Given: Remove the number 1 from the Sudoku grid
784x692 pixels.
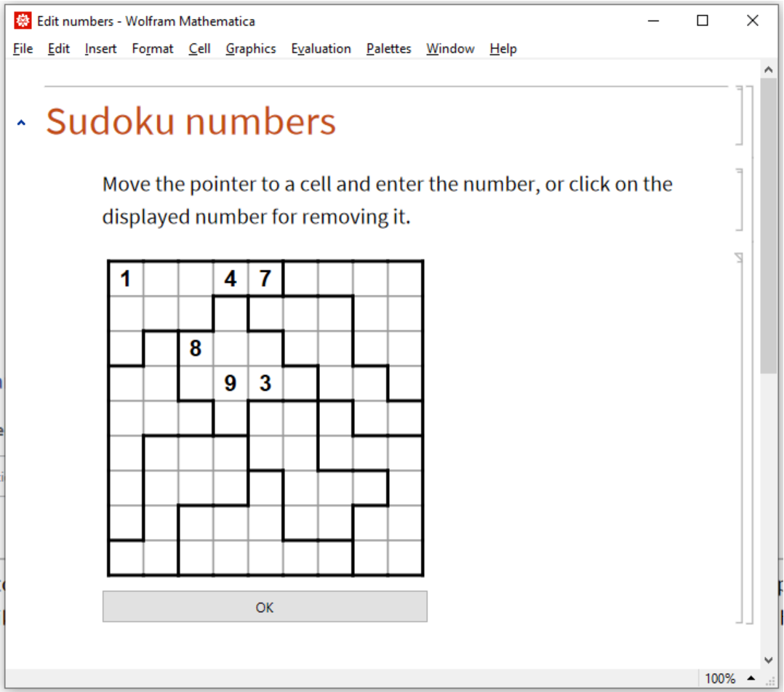Looking at the screenshot, I should click(x=126, y=278).
